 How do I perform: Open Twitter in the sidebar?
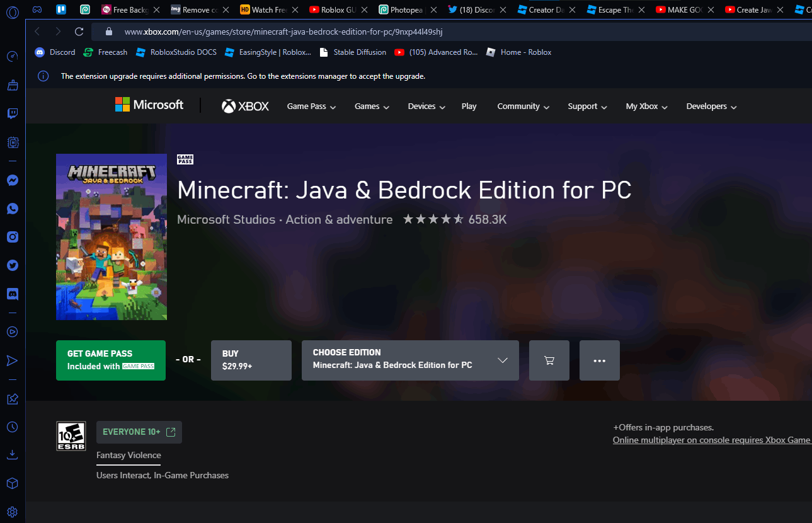(12, 265)
